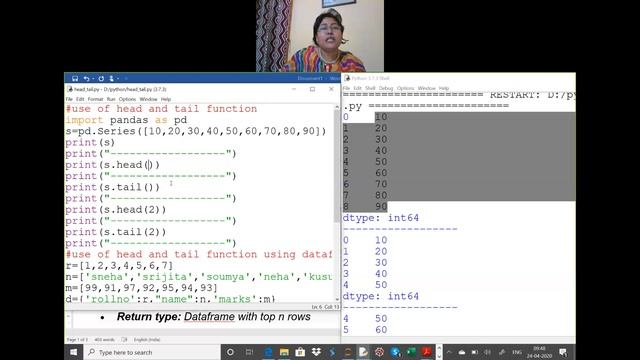Click the print(s.tail(2)) code line
This screenshot has width=640, height=360.
116,232
